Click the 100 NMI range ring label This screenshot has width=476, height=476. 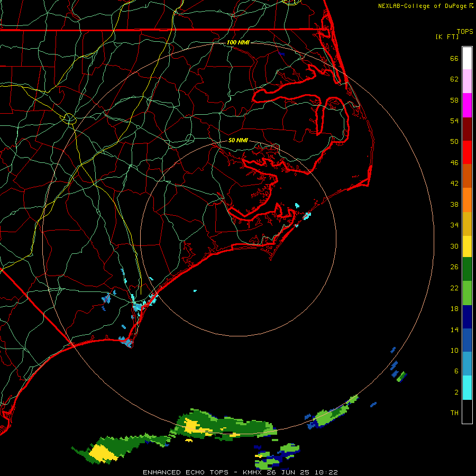(238, 42)
